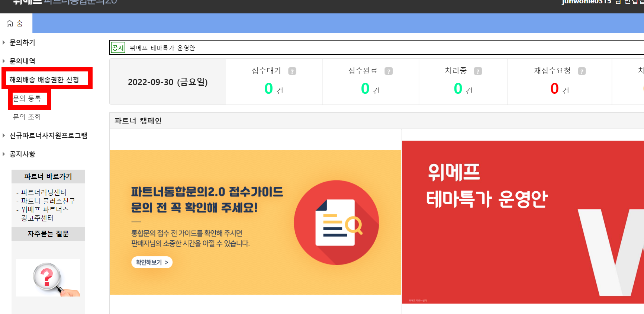
Task: Click the 위메프 logo in header
Action: click(27, 2)
